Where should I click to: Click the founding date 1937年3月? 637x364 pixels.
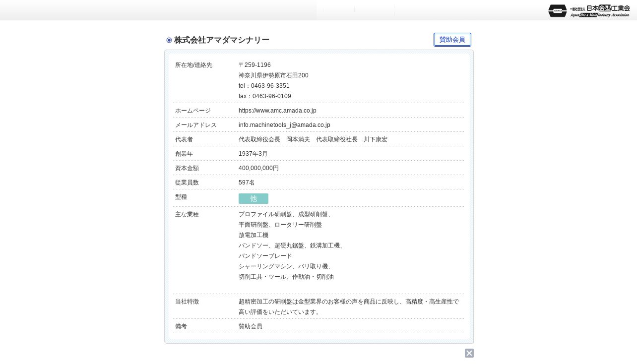point(253,154)
